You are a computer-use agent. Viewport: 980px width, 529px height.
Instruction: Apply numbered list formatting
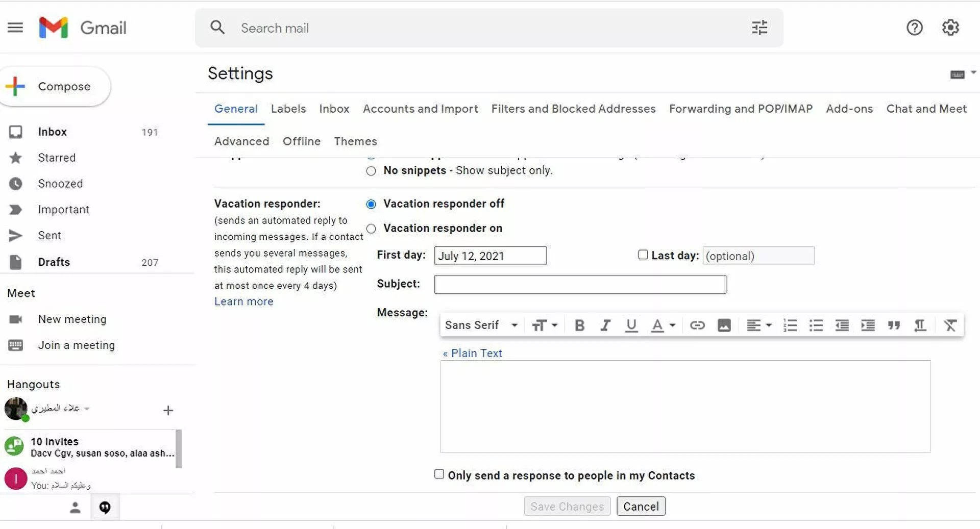790,325
